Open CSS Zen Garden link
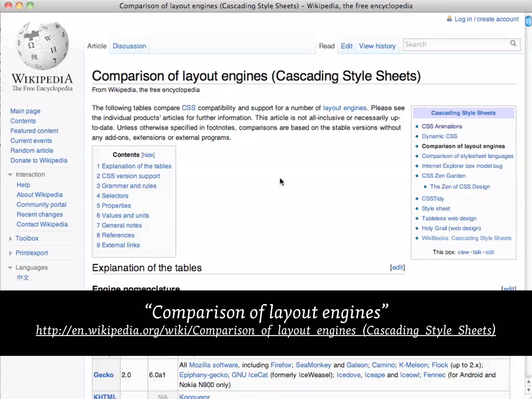 [443, 176]
